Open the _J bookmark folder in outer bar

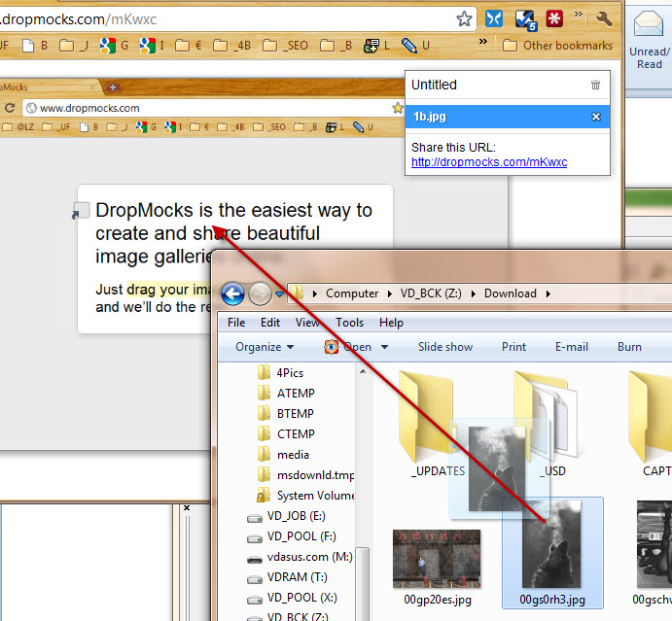(x=74, y=46)
